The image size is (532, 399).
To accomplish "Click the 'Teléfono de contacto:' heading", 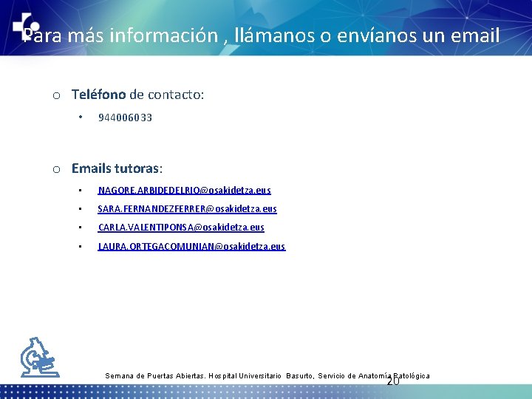I will pos(137,95).
